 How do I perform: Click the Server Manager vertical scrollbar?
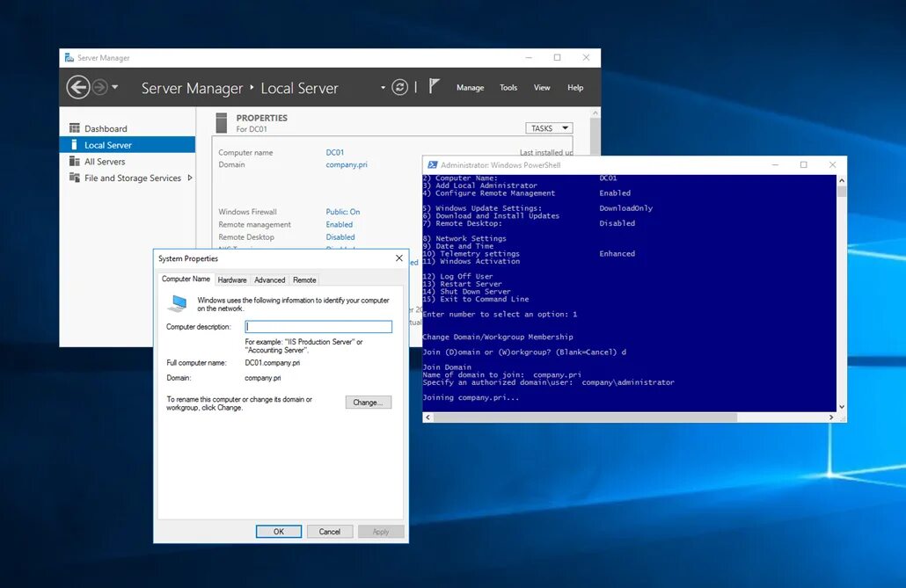pyautogui.click(x=595, y=133)
